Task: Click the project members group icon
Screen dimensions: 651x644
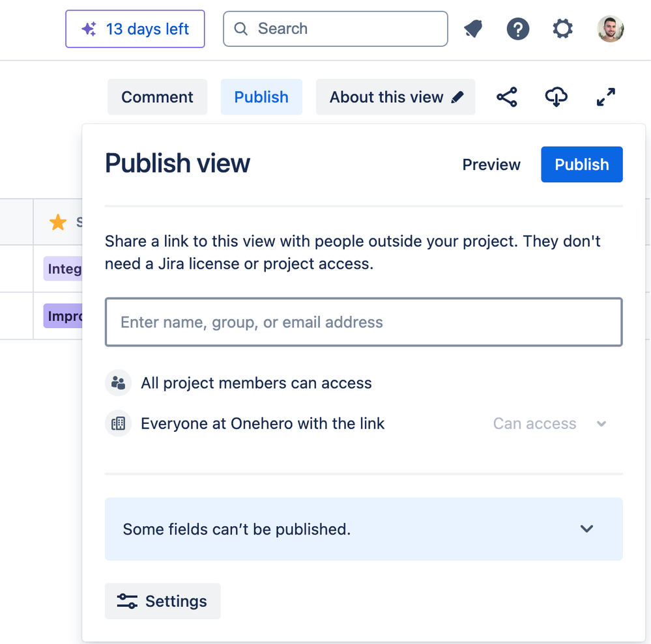Action: click(119, 383)
